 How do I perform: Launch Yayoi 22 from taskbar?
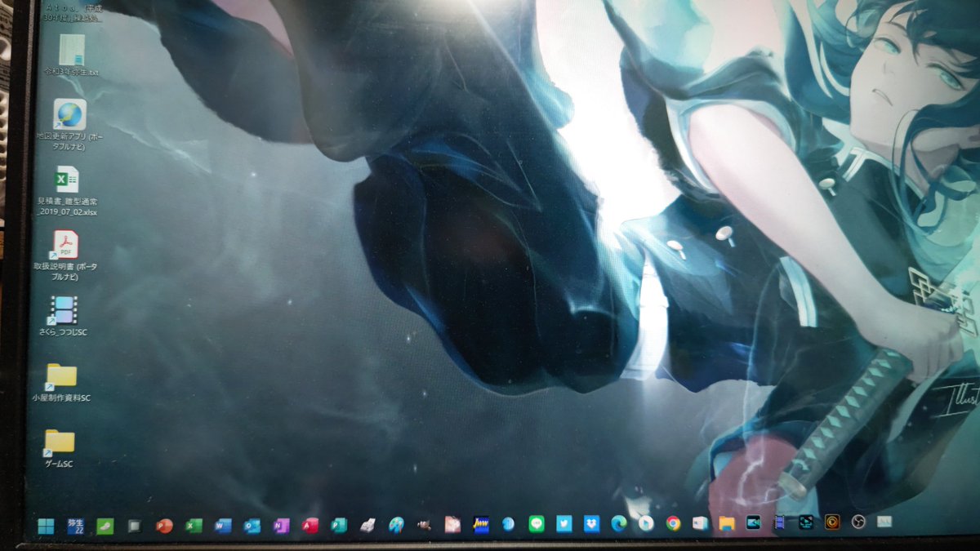tap(75, 527)
